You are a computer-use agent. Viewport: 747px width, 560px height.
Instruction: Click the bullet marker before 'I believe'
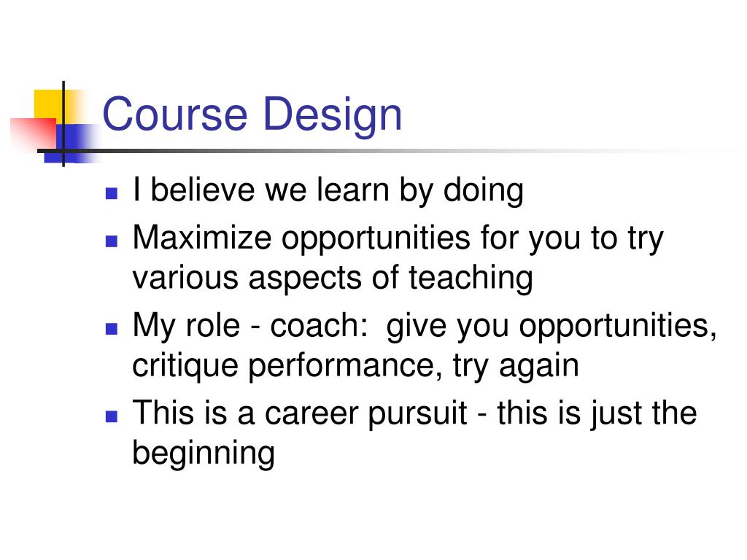[112, 192]
